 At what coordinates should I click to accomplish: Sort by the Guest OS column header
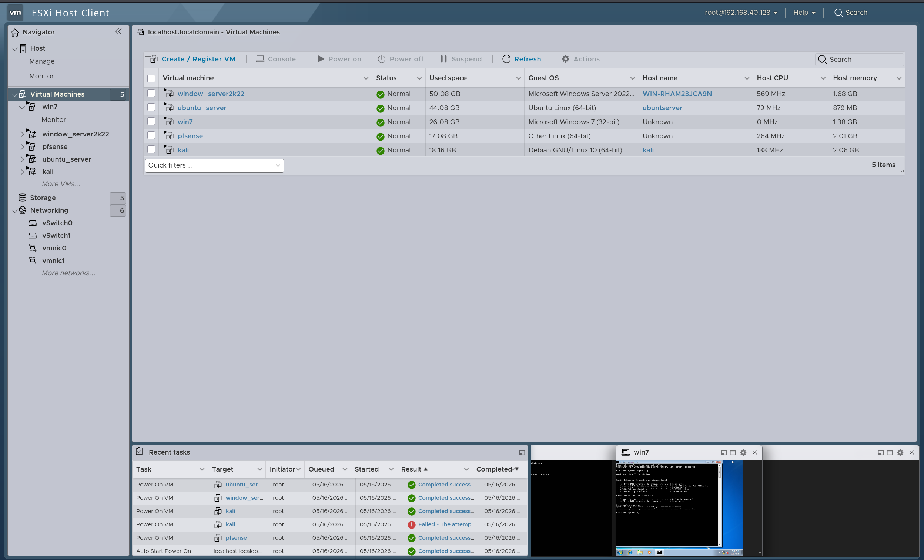tap(543, 78)
